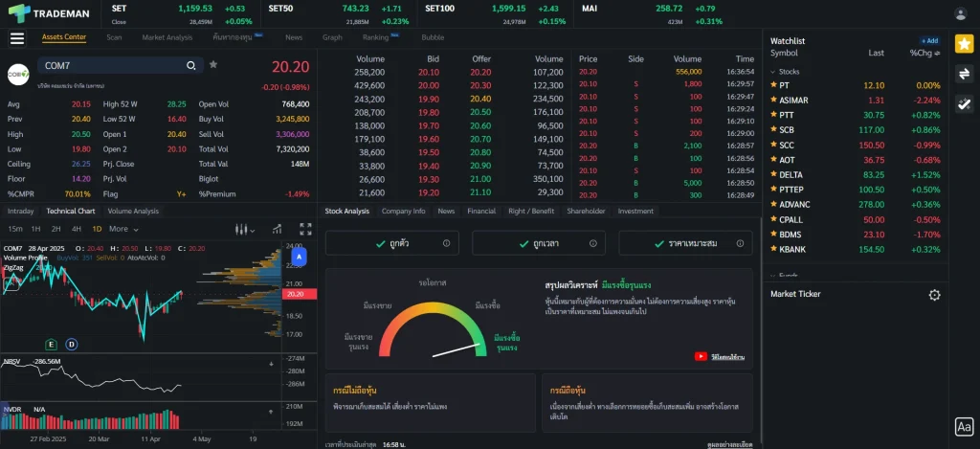The height and width of the screenshot is (449, 980).
Task: Select the 1H chart timeframe
Action: [x=35, y=229]
